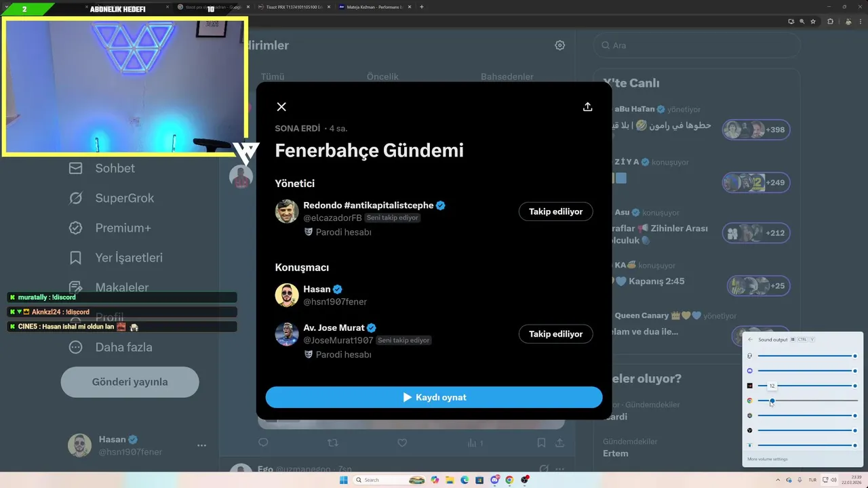The height and width of the screenshot is (488, 868).
Task: Click the @elcazadorFB handle
Action: [x=332, y=218]
